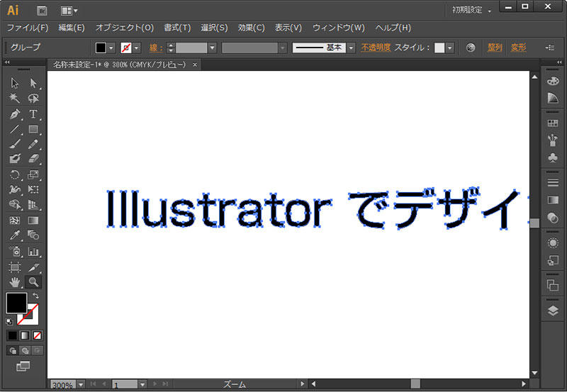Open stroke weight dropdown
The height and width of the screenshot is (392, 567).
(212, 47)
